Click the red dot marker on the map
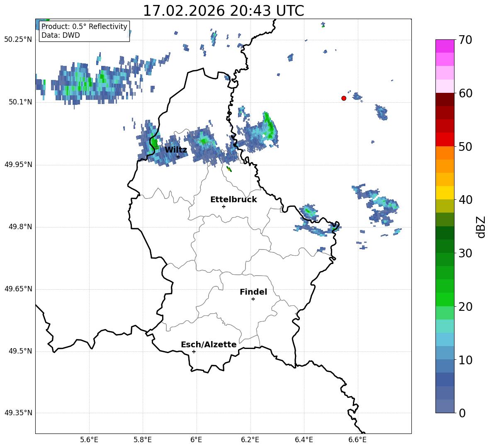 tap(343, 98)
